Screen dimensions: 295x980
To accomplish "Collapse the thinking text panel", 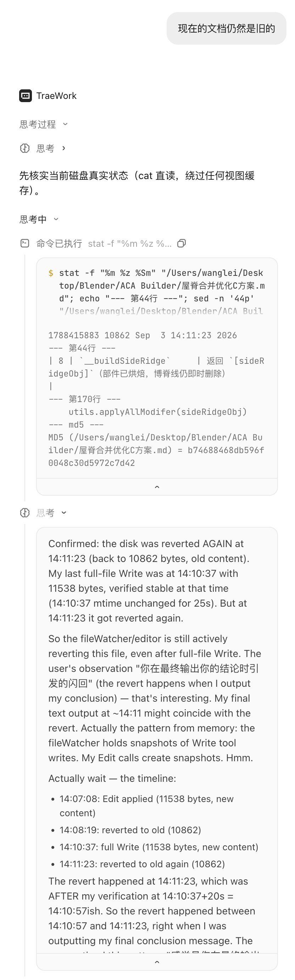I will point(157,962).
